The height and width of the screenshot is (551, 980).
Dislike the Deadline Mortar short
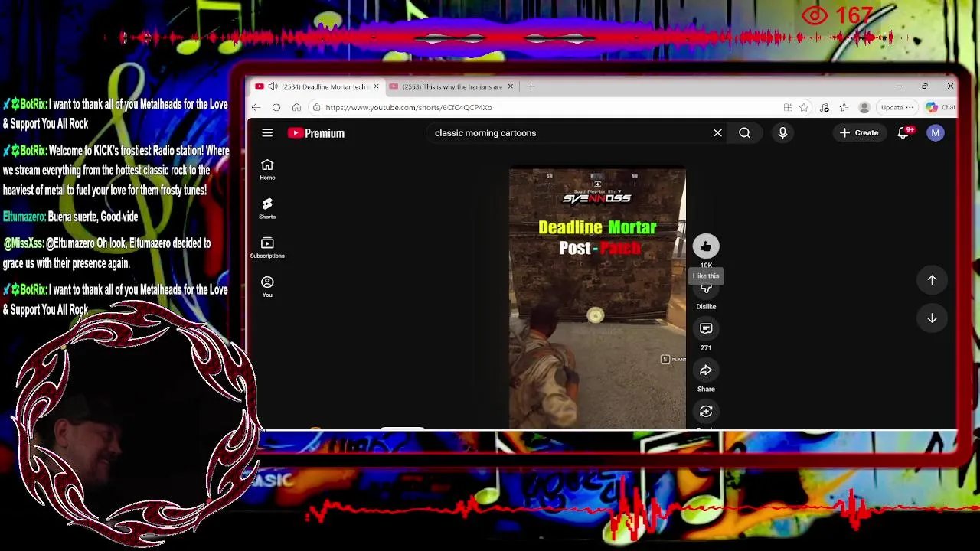click(x=706, y=289)
